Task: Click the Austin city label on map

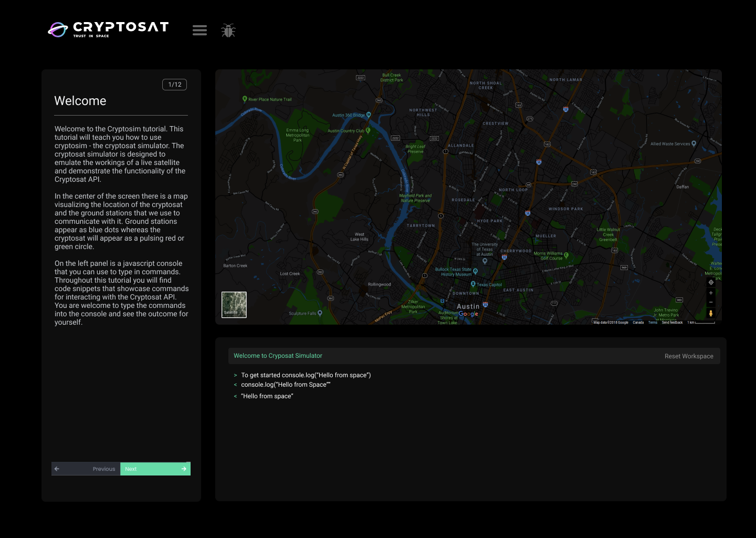Action: click(468, 306)
